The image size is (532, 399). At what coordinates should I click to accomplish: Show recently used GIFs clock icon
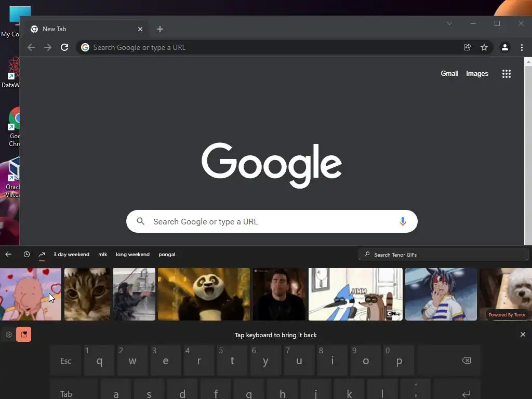pyautogui.click(x=26, y=255)
